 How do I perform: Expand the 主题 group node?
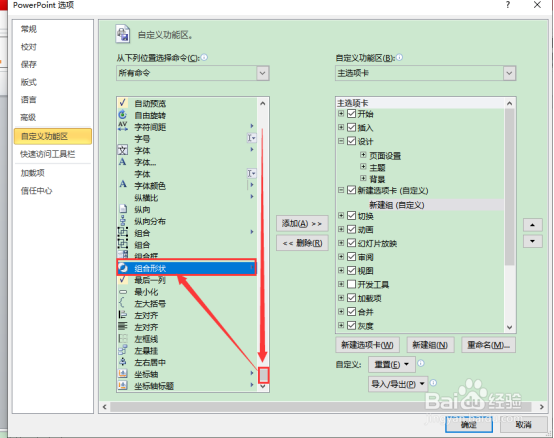(363, 166)
